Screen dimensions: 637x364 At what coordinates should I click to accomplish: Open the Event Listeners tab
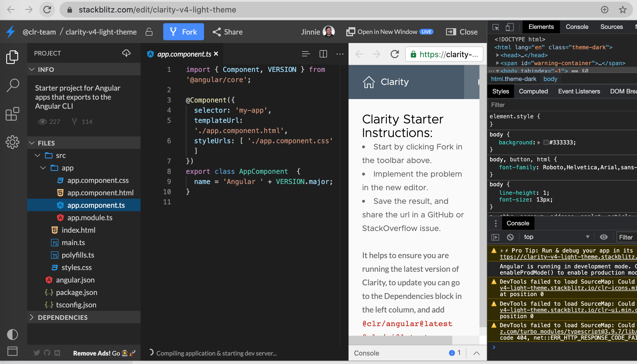pos(579,91)
